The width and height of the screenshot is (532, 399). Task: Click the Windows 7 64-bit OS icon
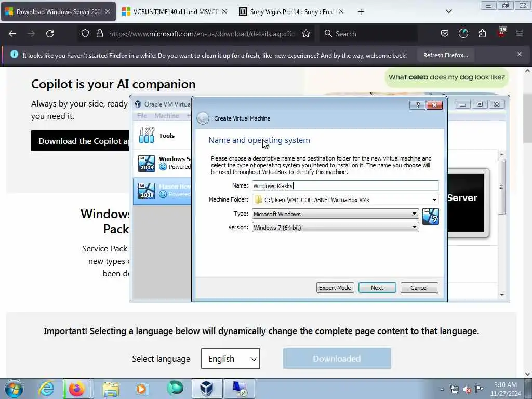[431, 217]
